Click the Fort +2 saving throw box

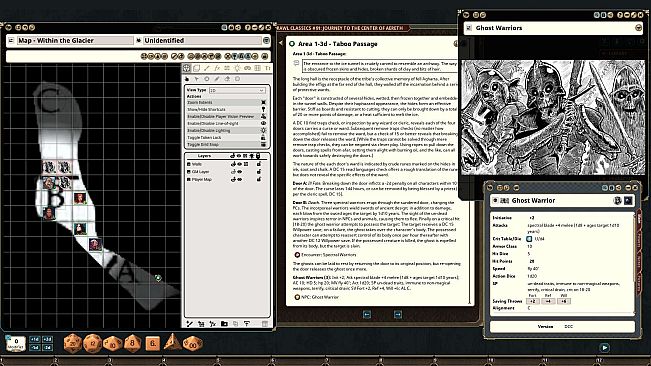coord(533,301)
